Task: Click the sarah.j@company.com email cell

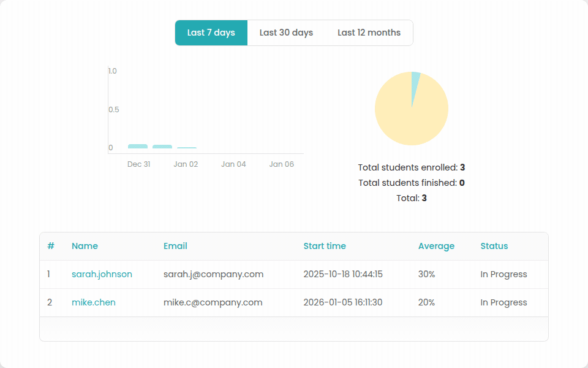Action: click(x=213, y=274)
